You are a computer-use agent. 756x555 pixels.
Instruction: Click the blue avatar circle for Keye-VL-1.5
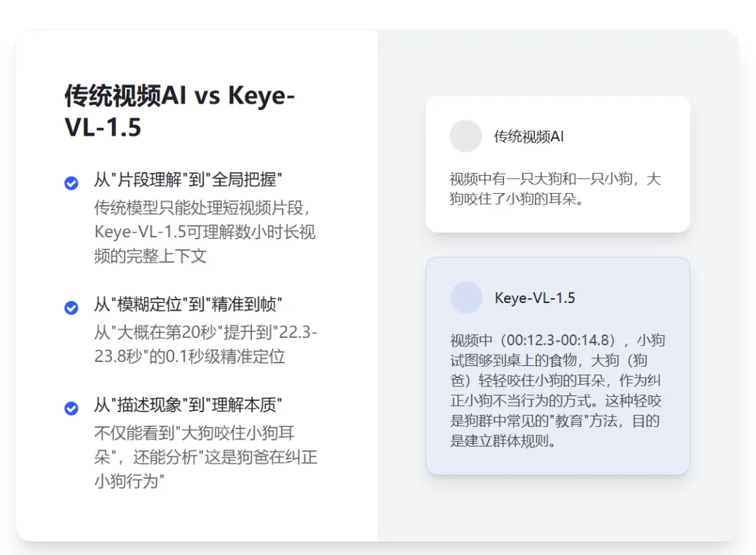[x=466, y=297]
